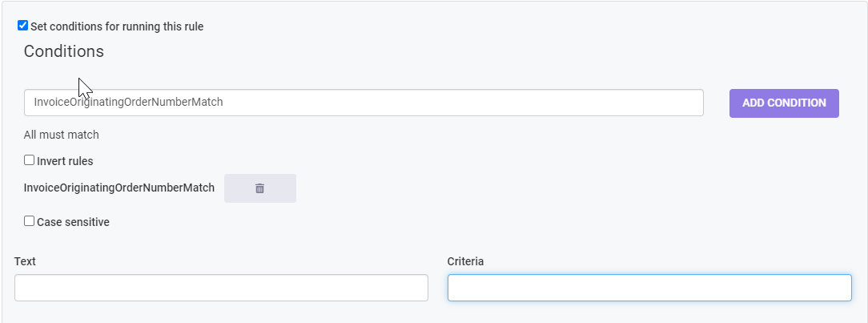The height and width of the screenshot is (323, 868).
Task: Click the right end of the condition combo box
Action: pos(692,103)
